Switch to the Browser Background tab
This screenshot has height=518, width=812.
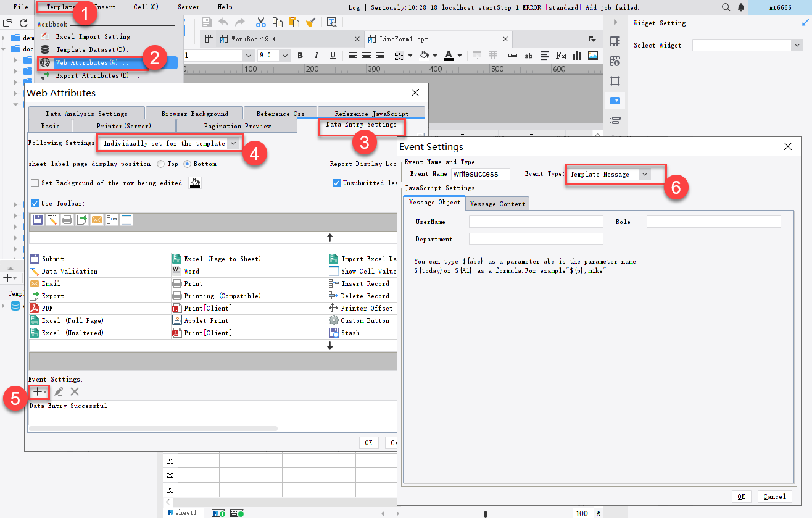click(194, 114)
